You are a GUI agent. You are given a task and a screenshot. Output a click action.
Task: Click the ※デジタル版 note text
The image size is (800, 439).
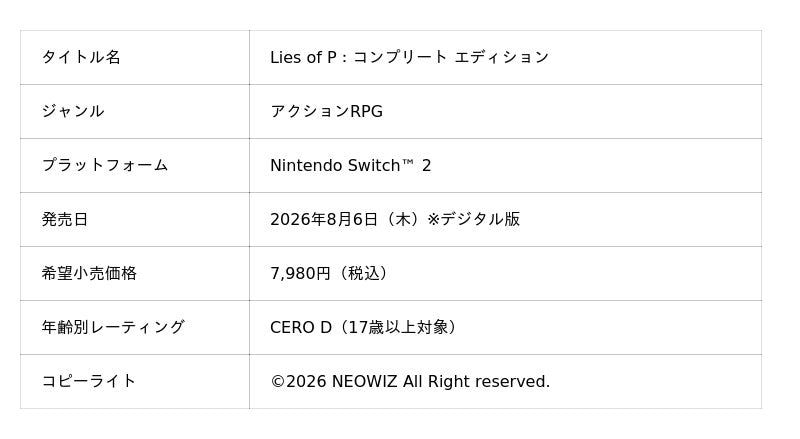473,220
